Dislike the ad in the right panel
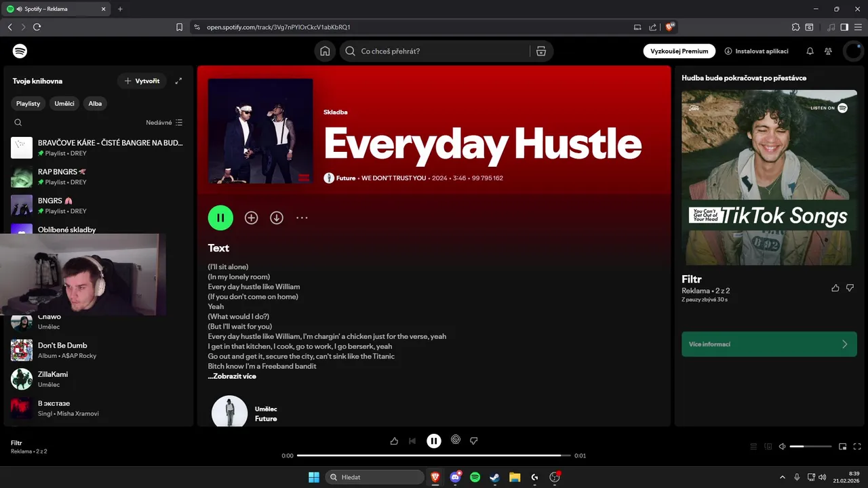868x488 pixels. pos(850,288)
